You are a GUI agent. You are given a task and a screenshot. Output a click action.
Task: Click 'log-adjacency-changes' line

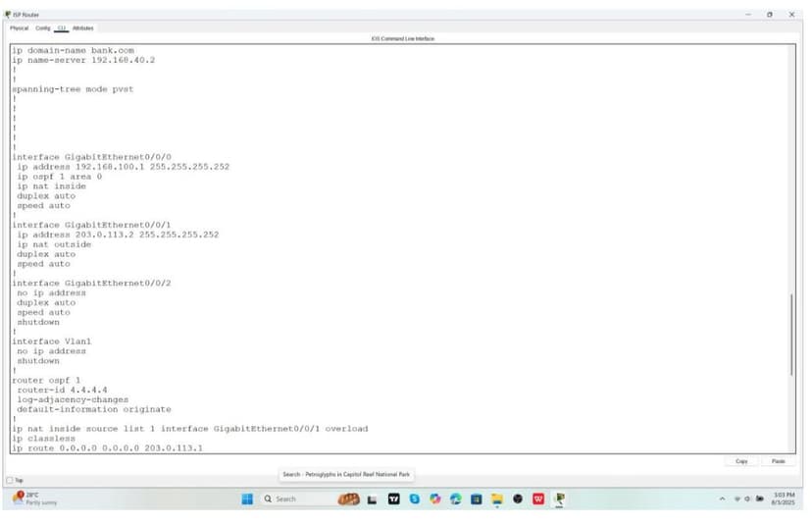click(73, 399)
